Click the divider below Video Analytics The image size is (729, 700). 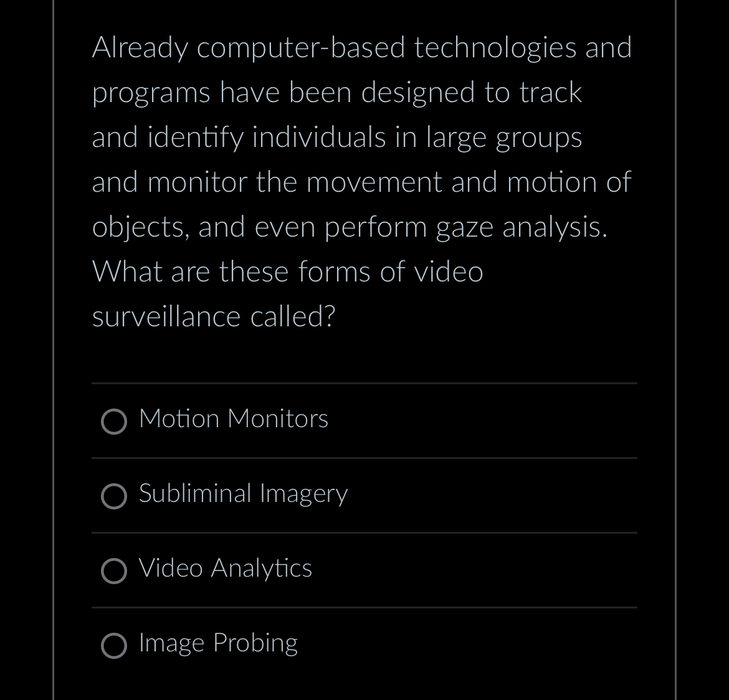[x=364, y=608]
